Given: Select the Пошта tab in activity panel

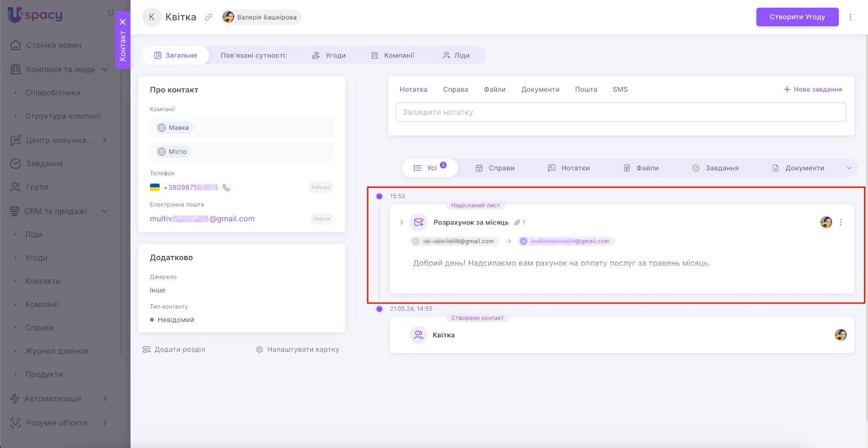Looking at the screenshot, I should point(585,89).
